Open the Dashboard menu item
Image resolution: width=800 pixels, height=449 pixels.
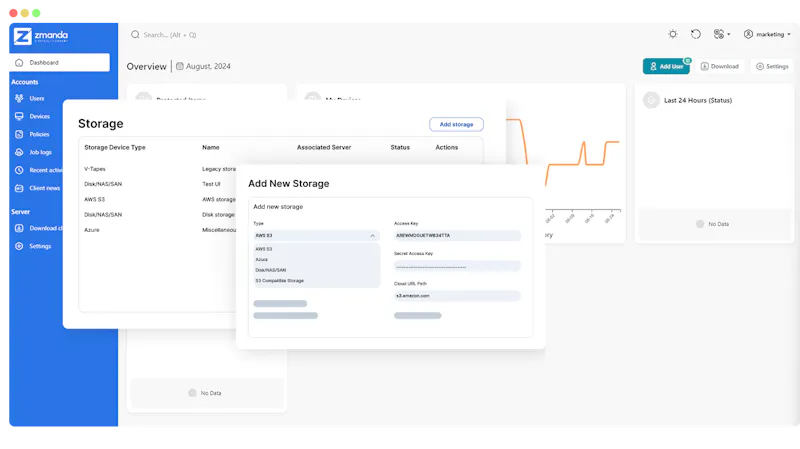(x=60, y=63)
